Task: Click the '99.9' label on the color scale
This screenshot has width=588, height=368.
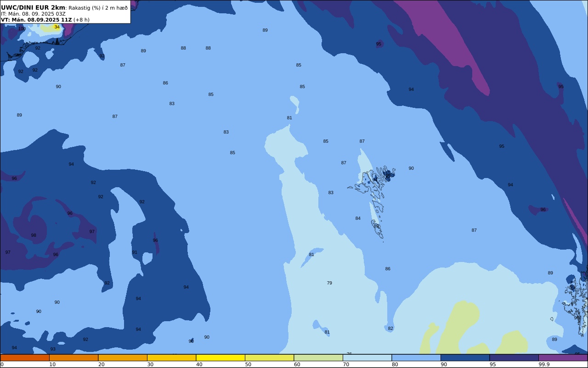Action: coord(544,364)
